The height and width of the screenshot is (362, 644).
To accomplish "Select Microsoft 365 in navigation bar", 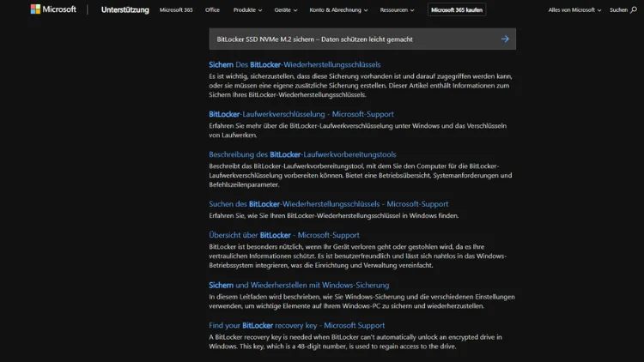I will point(176,10).
